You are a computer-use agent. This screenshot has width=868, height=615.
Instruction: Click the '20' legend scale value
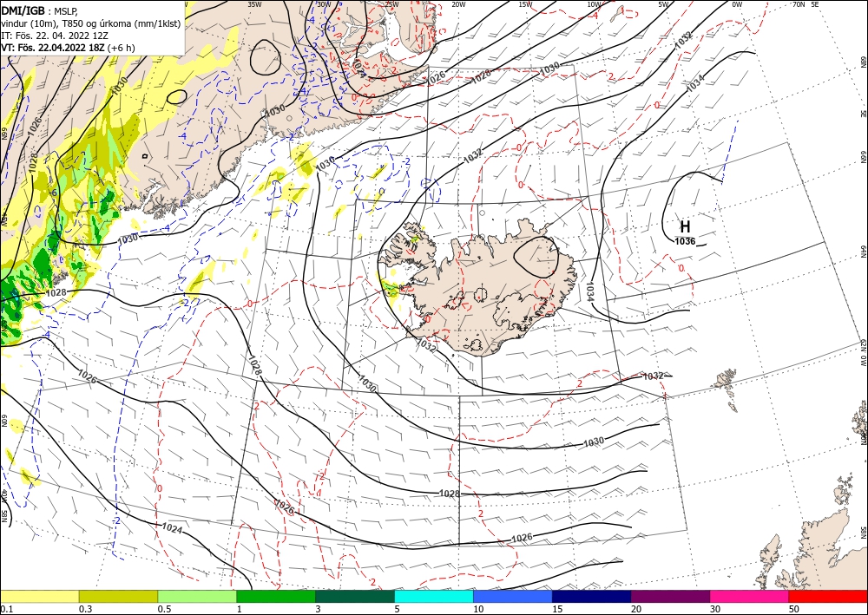point(636,609)
